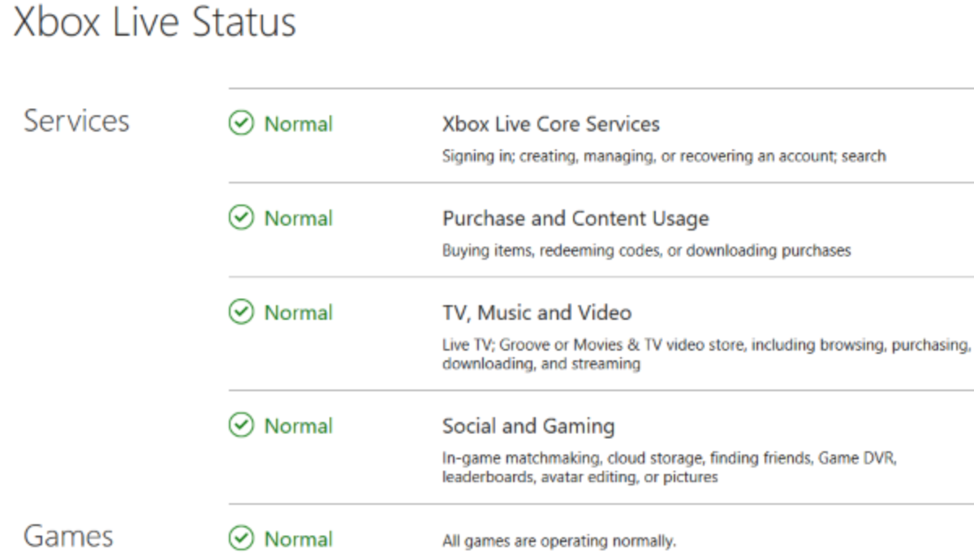This screenshot has height=560, width=974.
Task: Click the TV, Music and Video checkmark icon
Action: [241, 312]
